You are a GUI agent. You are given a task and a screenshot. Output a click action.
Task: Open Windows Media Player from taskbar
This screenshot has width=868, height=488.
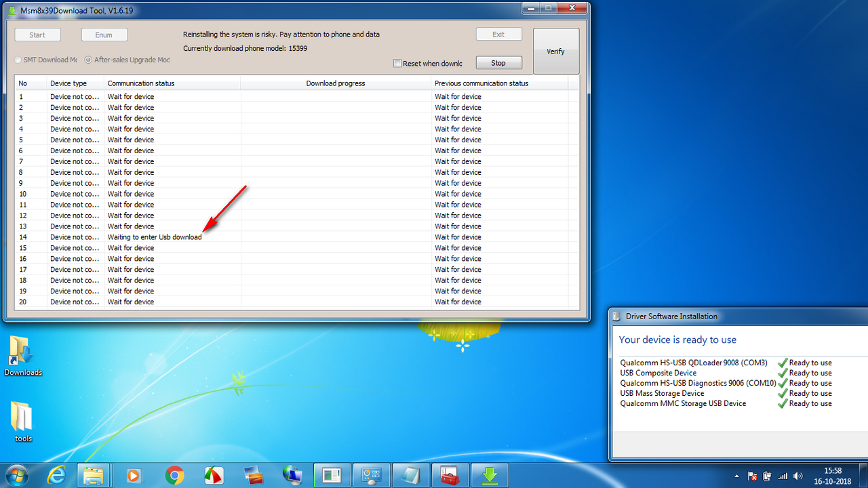coord(134,476)
